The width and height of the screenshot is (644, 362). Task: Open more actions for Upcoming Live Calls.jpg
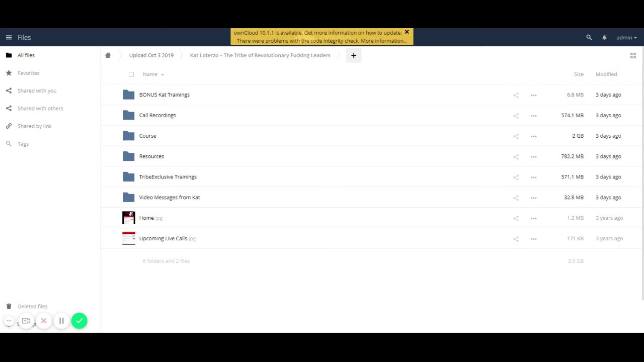click(533, 239)
